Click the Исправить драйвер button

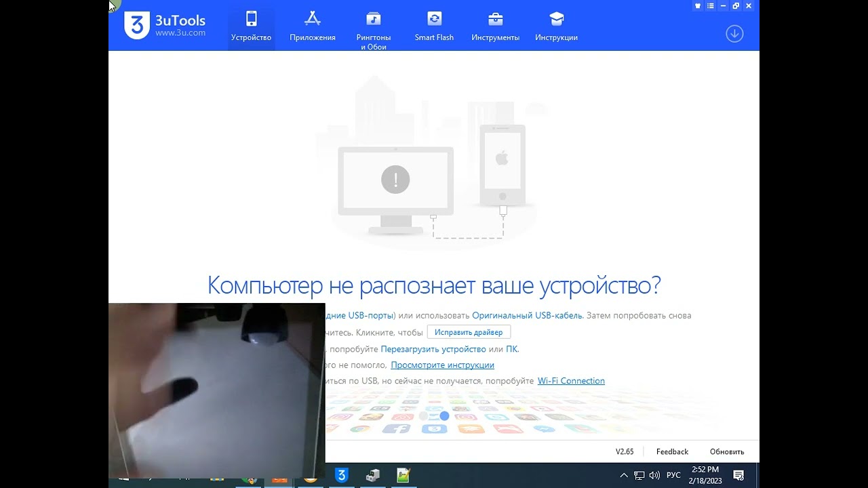coord(469,332)
